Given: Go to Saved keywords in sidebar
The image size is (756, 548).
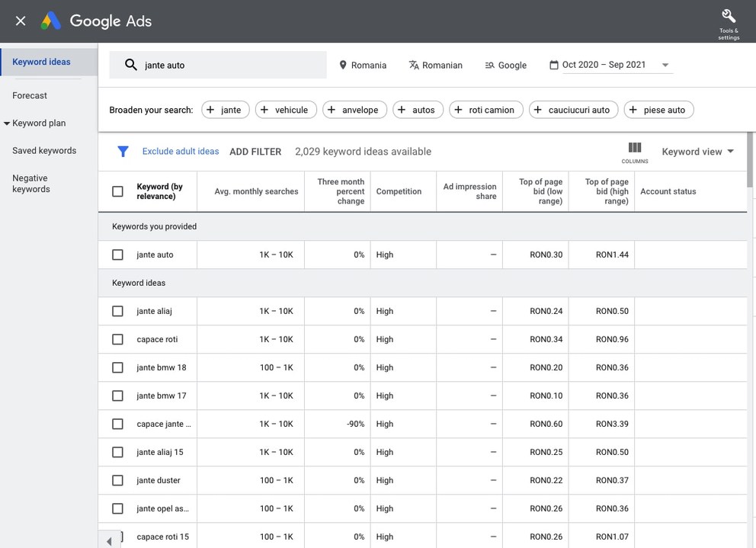Looking at the screenshot, I should [44, 151].
